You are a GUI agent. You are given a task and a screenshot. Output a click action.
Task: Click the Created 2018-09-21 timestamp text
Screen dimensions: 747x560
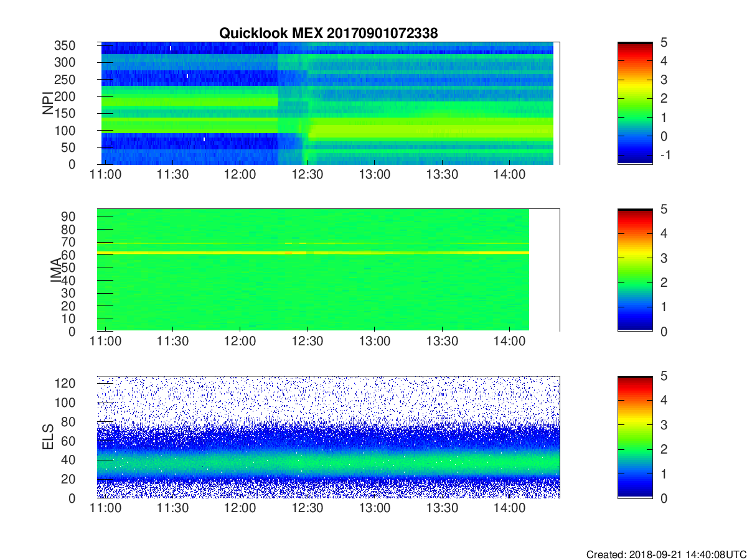coord(665,554)
